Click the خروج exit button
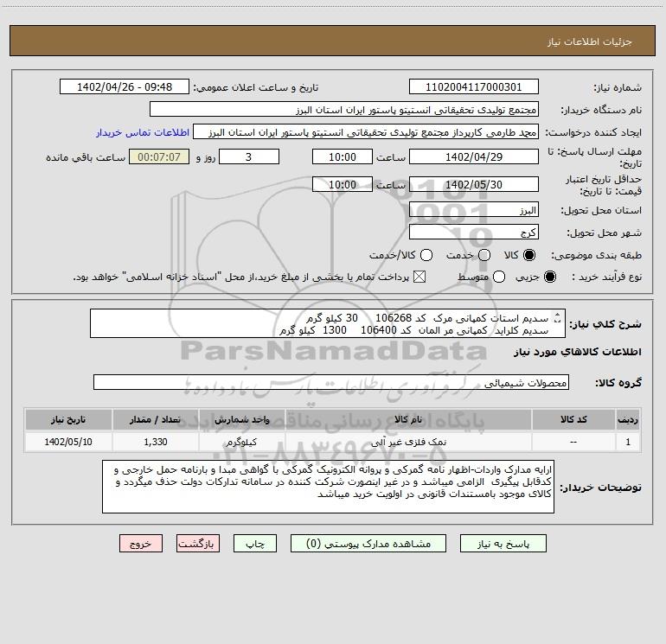This screenshot has width=666, height=644. pos(141,544)
